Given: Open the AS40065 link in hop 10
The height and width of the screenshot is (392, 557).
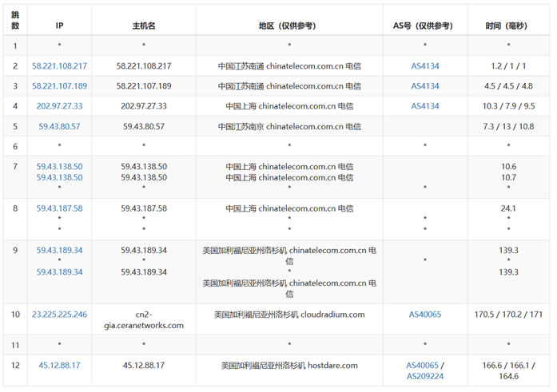Looking at the screenshot, I should click(425, 315).
